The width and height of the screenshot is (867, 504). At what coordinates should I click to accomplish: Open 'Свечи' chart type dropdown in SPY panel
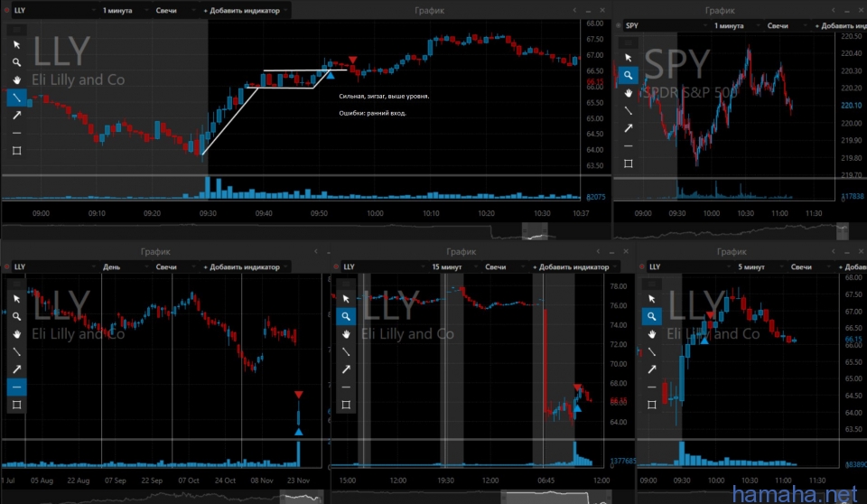(787, 25)
